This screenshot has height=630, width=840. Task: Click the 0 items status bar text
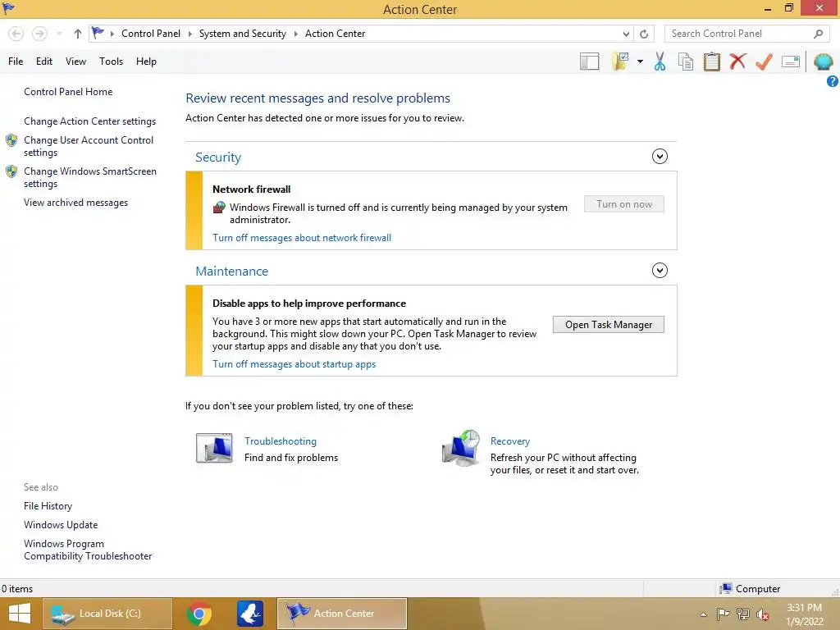coord(17,589)
